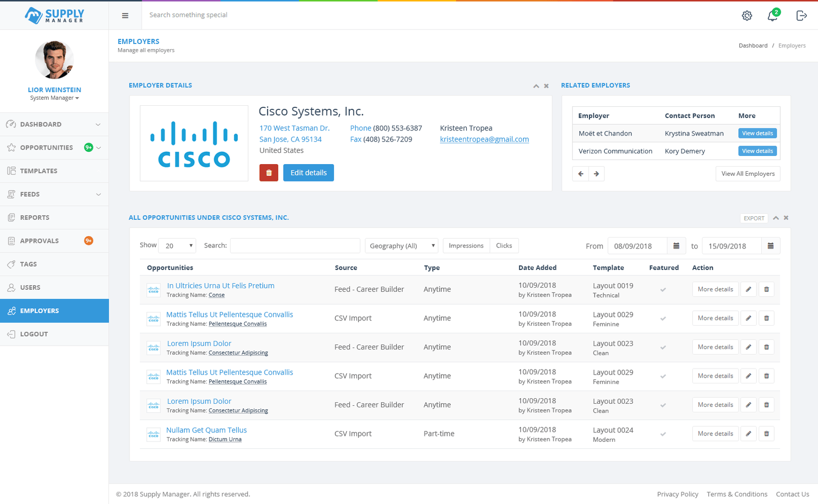Click Logout in the sidebar
Image resolution: width=818 pixels, height=504 pixels.
54,334
